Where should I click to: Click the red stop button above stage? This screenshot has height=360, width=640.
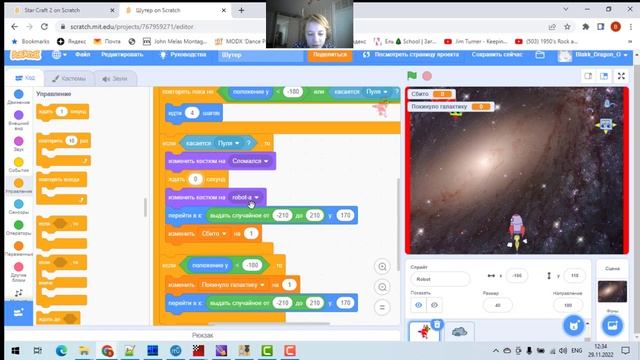point(427,76)
